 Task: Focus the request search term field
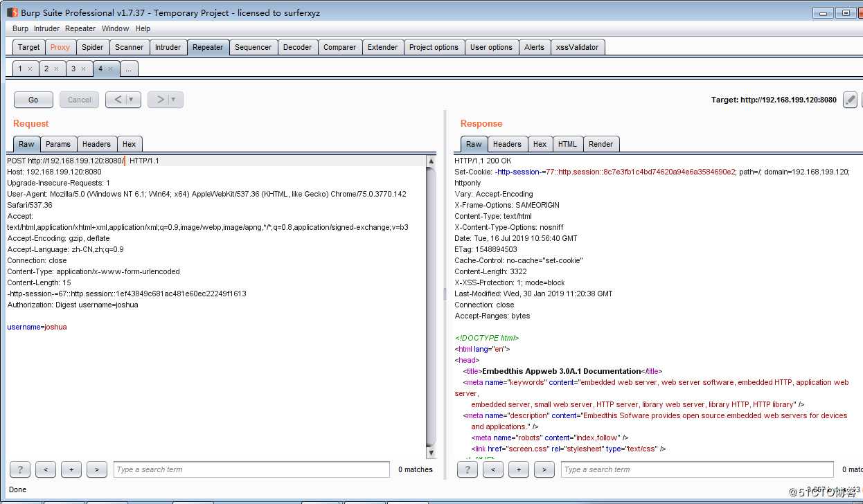coord(251,469)
